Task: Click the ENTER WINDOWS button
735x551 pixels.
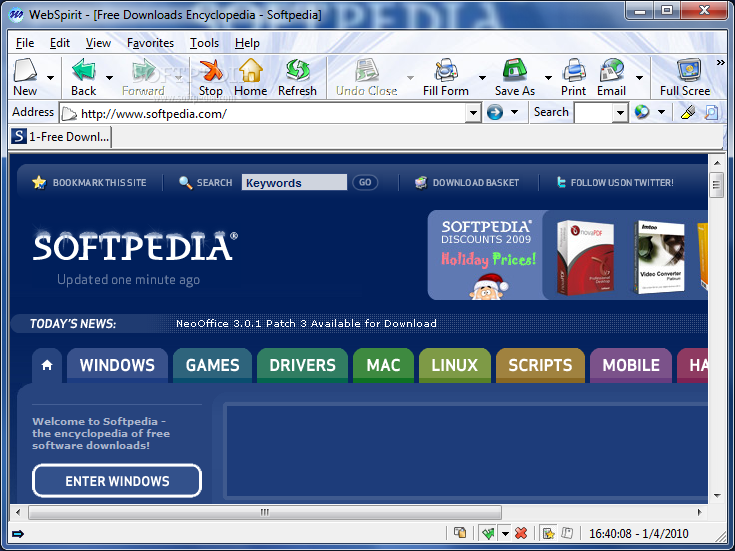Action: pos(117,481)
